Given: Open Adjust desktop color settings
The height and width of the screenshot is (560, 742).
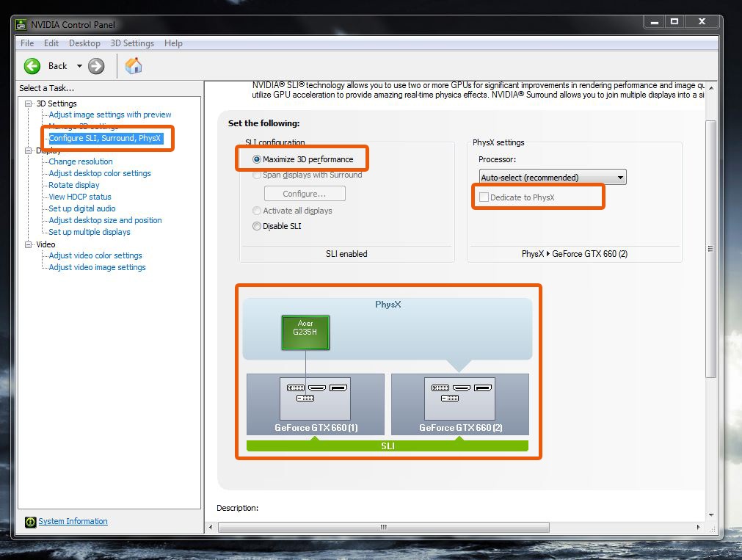Looking at the screenshot, I should pos(99,173).
